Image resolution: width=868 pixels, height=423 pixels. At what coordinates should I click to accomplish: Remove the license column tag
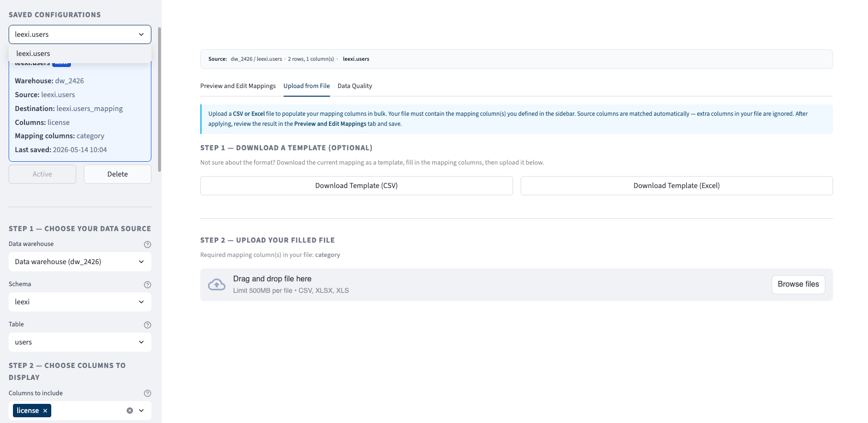pos(45,411)
